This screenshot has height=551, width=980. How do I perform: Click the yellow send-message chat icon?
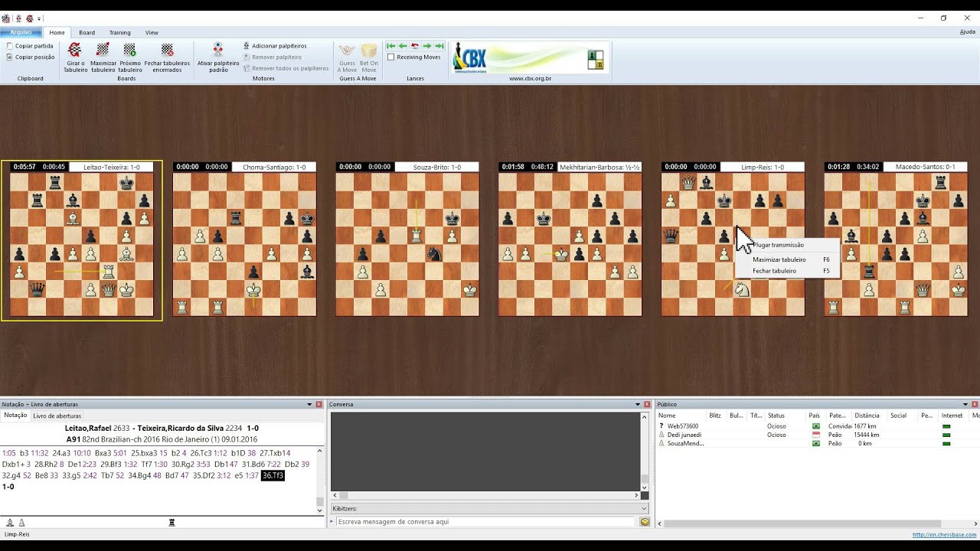point(645,522)
